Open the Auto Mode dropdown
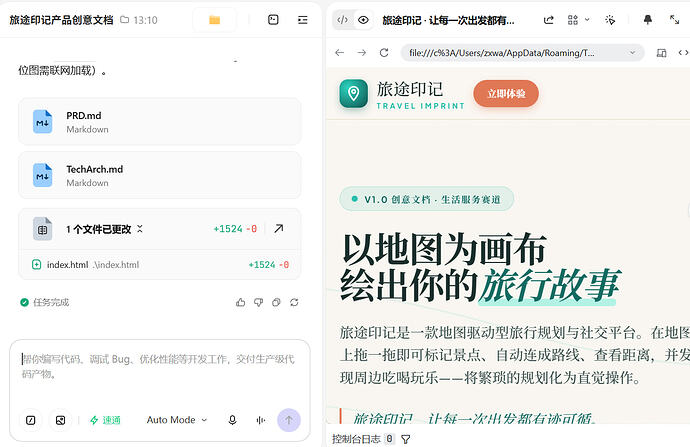This screenshot has width=690, height=447. pos(177,420)
